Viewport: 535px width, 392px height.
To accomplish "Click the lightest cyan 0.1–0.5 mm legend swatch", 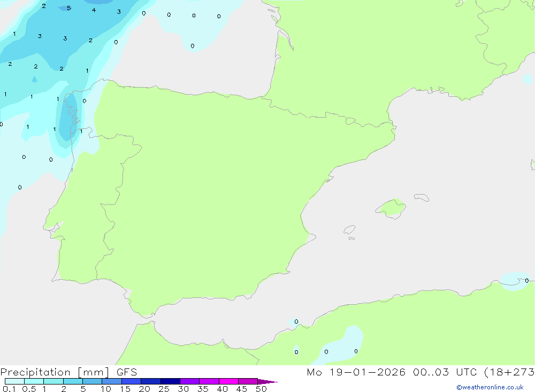I will [x=14, y=381].
